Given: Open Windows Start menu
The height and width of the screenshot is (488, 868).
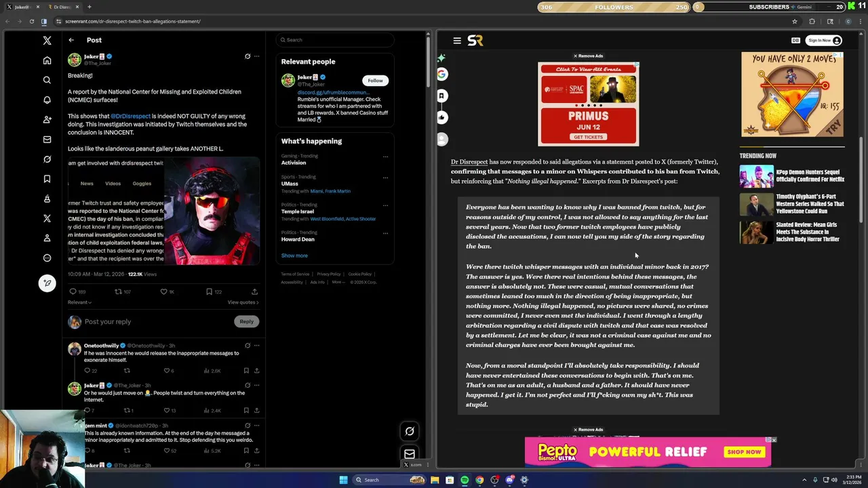Looking at the screenshot, I should (344, 480).
